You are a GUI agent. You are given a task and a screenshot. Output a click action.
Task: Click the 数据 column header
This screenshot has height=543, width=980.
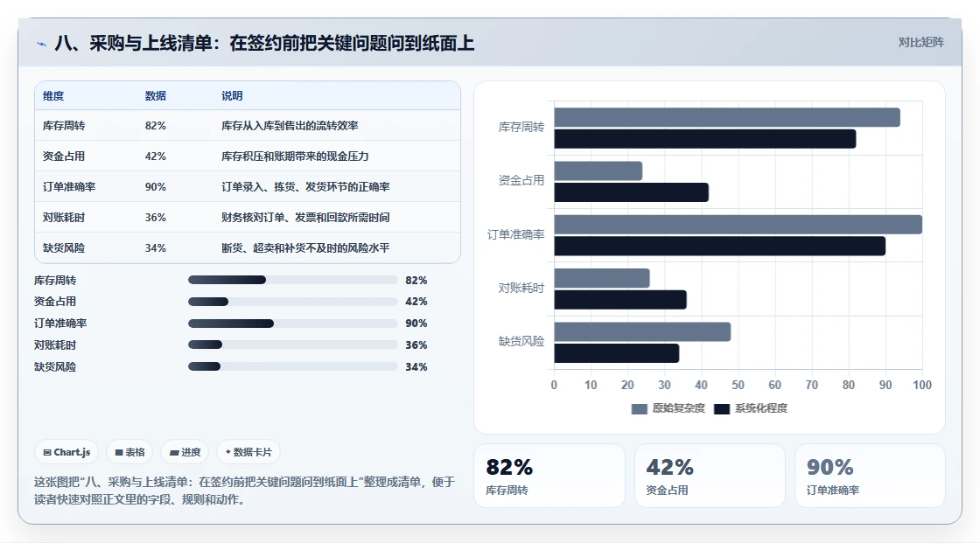156,95
